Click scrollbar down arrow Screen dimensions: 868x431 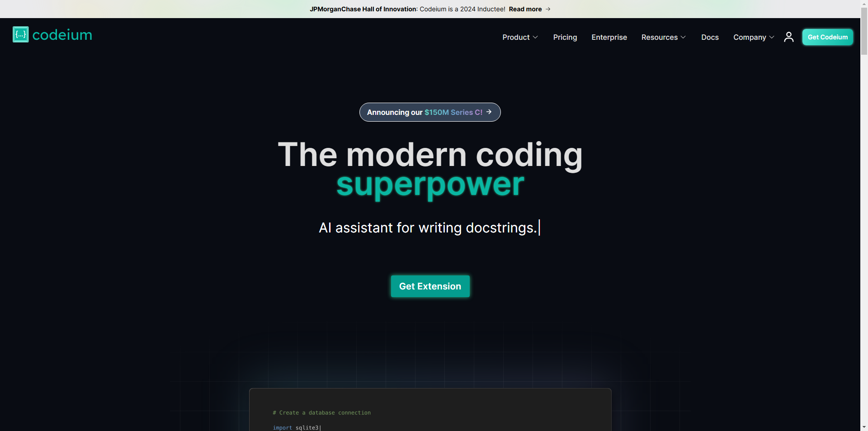pos(864,426)
